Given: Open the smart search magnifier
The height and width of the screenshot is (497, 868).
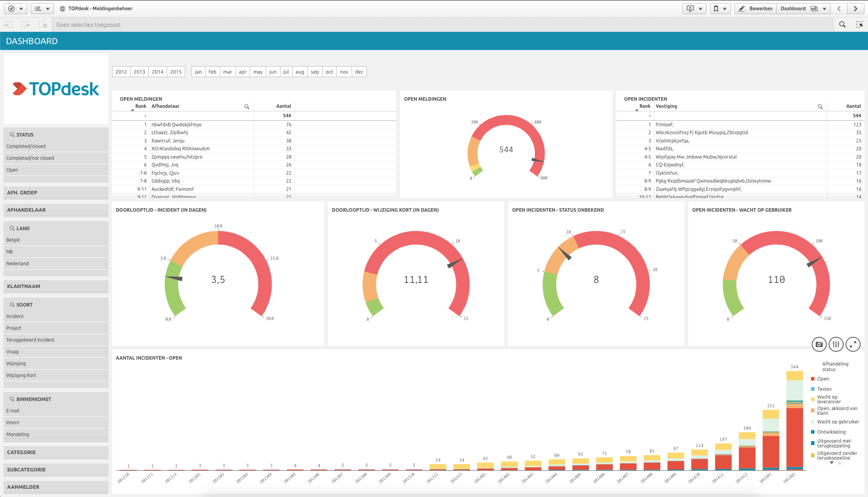Looking at the screenshot, I should [x=842, y=24].
